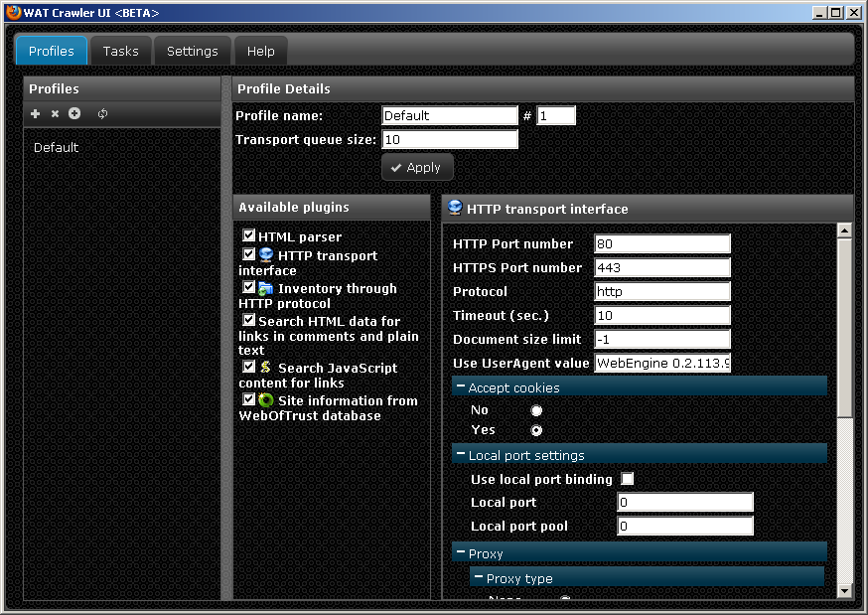Select the Default profile in the list
Screen dimensions: 868x615
56,147
